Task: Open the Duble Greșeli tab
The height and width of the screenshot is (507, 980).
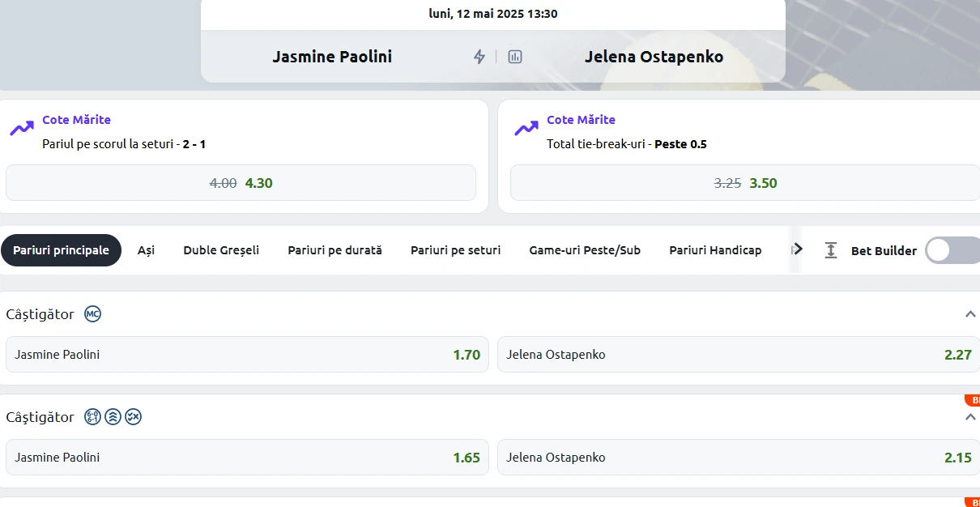Action: pos(221,250)
